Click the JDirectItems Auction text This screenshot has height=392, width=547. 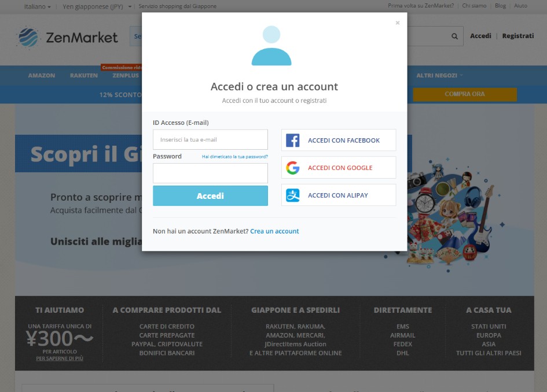[x=295, y=344]
